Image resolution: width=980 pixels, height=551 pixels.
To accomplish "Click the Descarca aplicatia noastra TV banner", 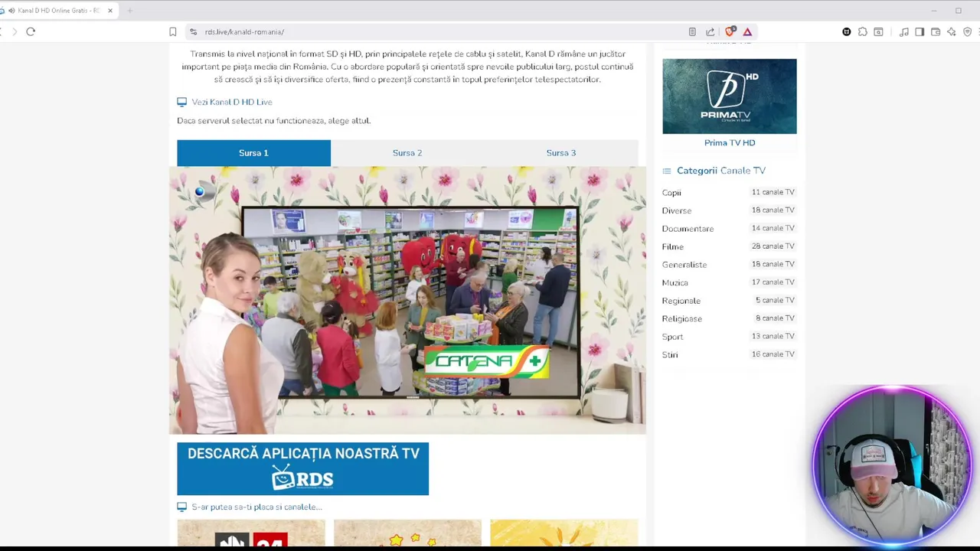I will (303, 468).
